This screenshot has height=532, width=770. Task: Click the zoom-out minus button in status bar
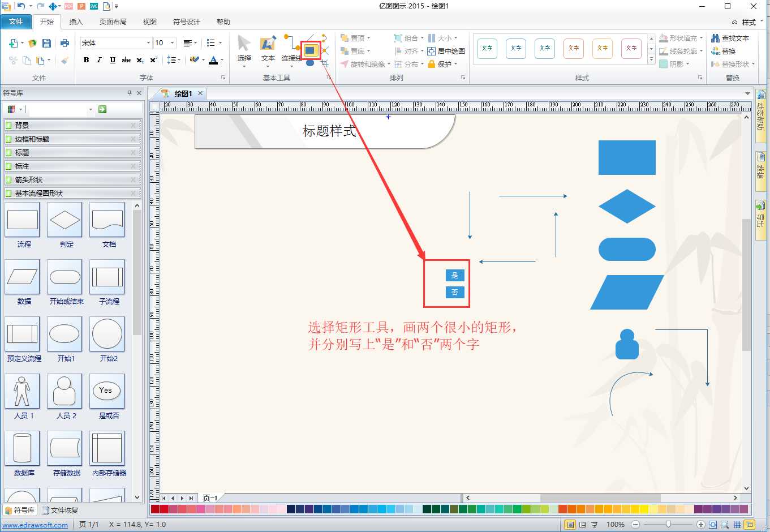pyautogui.click(x=635, y=525)
